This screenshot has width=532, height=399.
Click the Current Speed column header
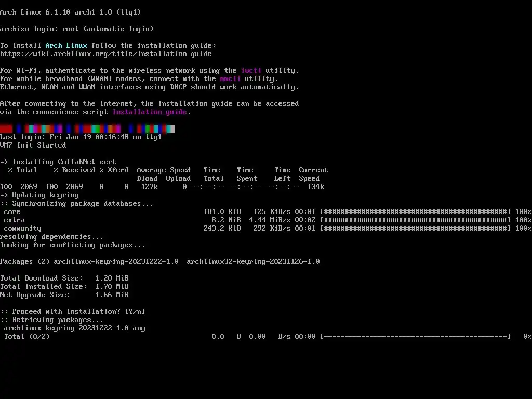313,174
